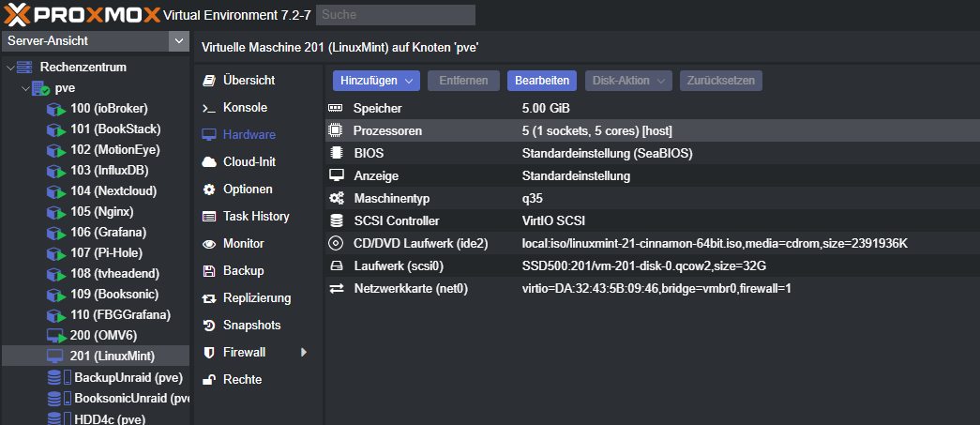The width and height of the screenshot is (980, 425).
Task: Open the Optionen tab
Action: (248, 189)
